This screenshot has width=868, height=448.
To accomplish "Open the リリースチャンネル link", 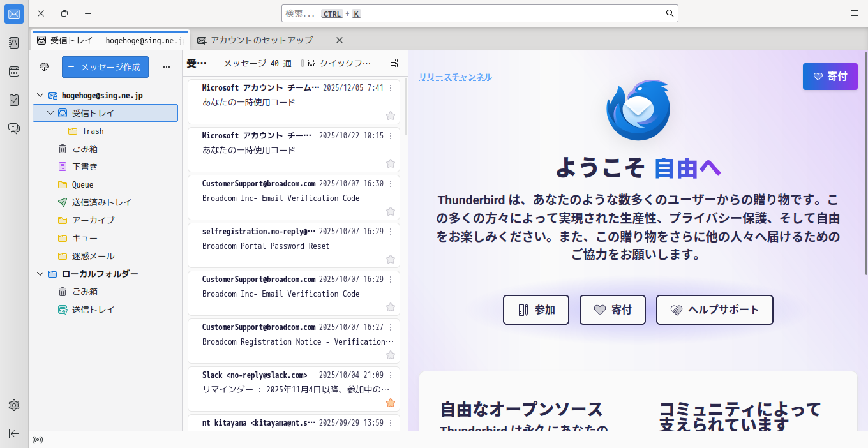I will [455, 77].
